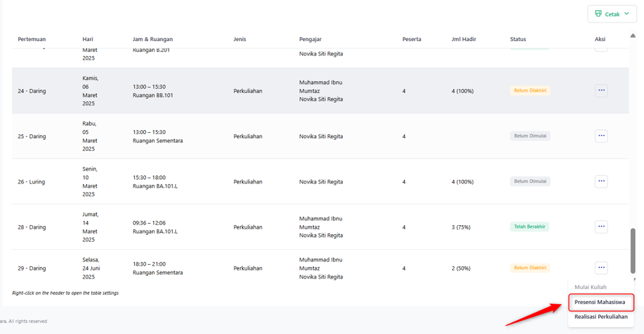Click the Status column header
This screenshot has width=644, height=334.
518,40
